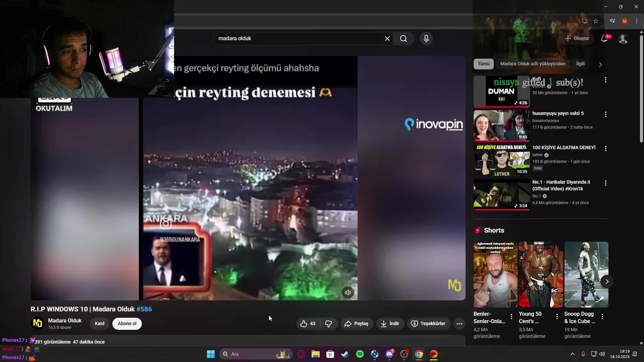Open YouTube notifications bell

605,38
